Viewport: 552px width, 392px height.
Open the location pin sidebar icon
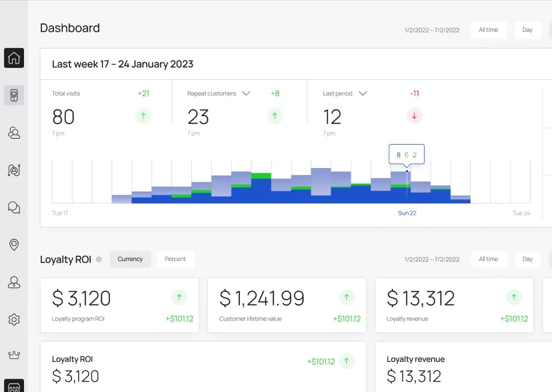coord(14,244)
